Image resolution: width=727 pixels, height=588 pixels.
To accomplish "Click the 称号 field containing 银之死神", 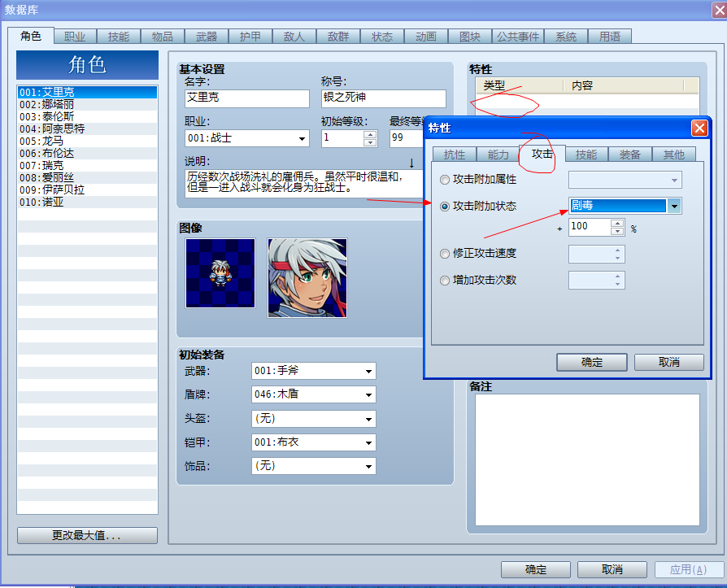I will (x=384, y=98).
